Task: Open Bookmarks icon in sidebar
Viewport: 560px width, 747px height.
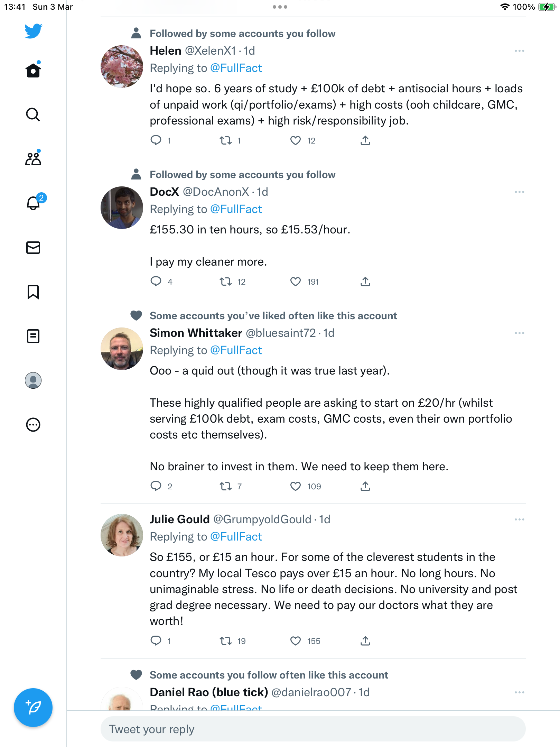Action: (33, 292)
